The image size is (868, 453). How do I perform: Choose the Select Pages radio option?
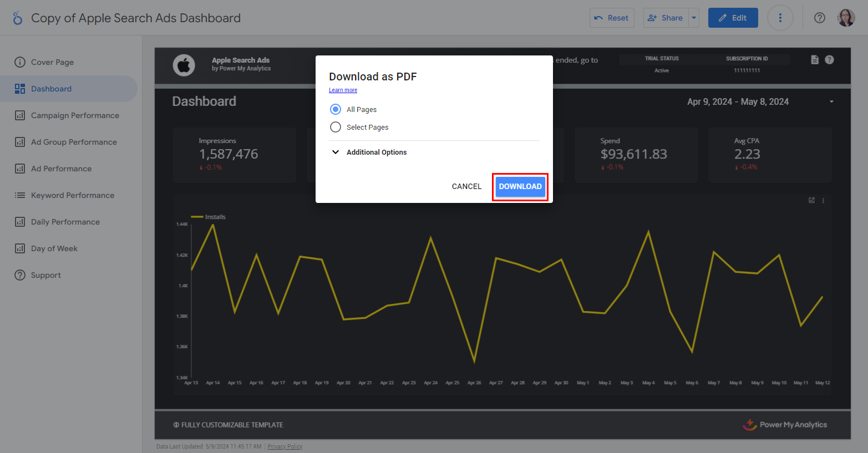coord(336,127)
